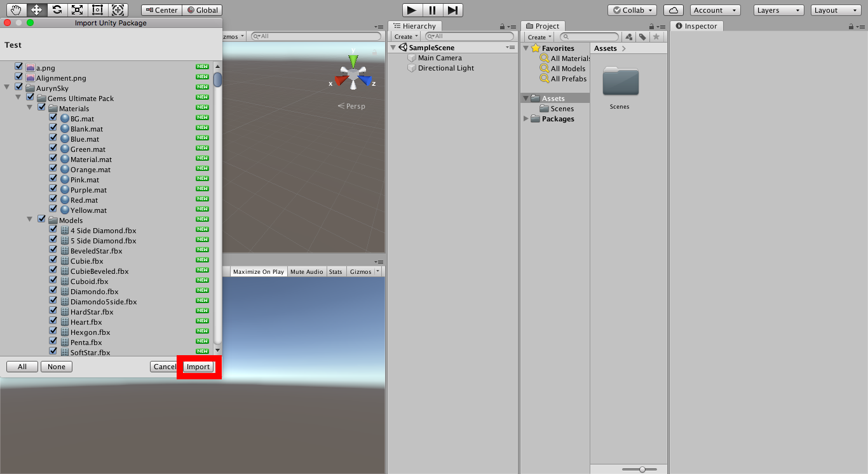The width and height of the screenshot is (868, 474).
Task: Uncheck Heart.fbx checkbox
Action: click(x=53, y=320)
